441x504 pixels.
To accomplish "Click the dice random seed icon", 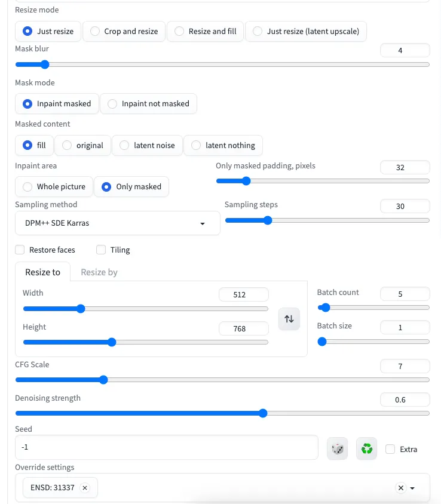I will [338, 448].
